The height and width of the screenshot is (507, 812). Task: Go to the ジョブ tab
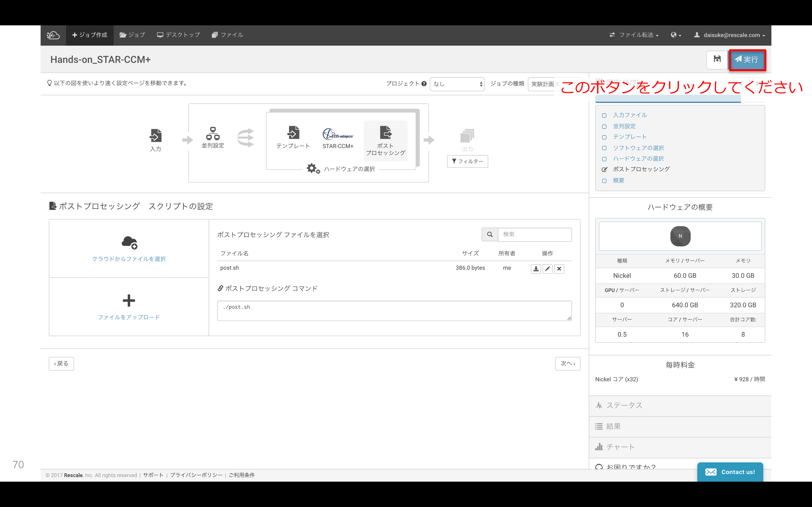(132, 35)
